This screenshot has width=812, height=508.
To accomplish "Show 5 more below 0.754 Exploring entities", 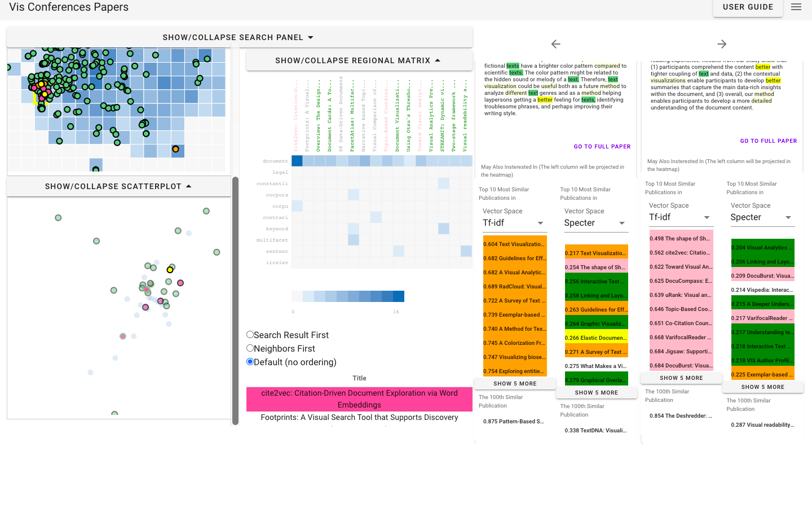I will point(515,384).
